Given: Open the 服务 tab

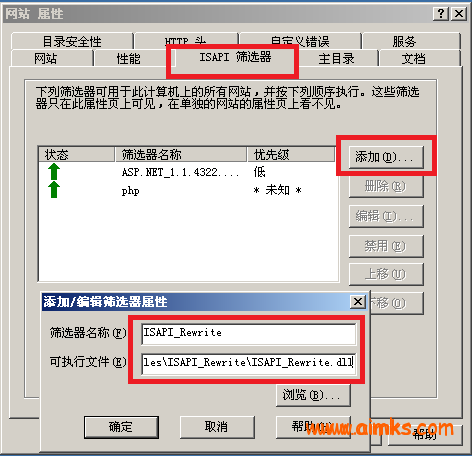Looking at the screenshot, I should 404,41.
